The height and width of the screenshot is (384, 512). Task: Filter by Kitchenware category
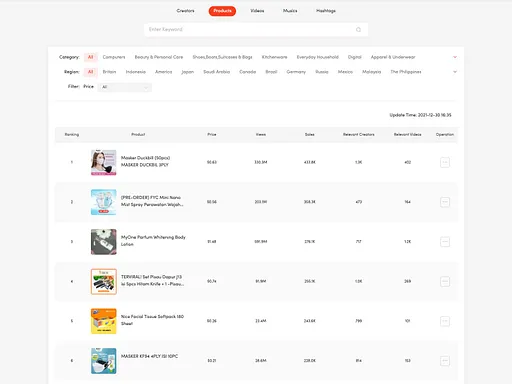274,57
